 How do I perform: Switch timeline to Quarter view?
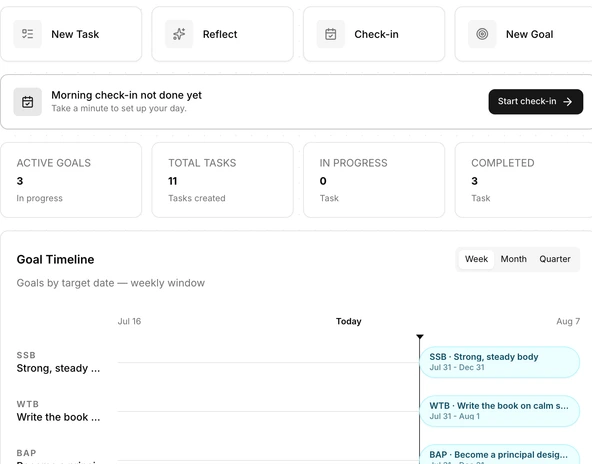(x=555, y=259)
